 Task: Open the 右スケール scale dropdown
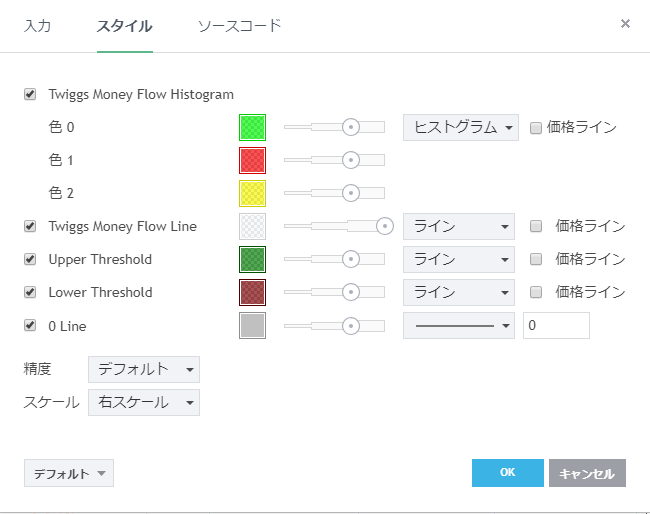coord(144,402)
